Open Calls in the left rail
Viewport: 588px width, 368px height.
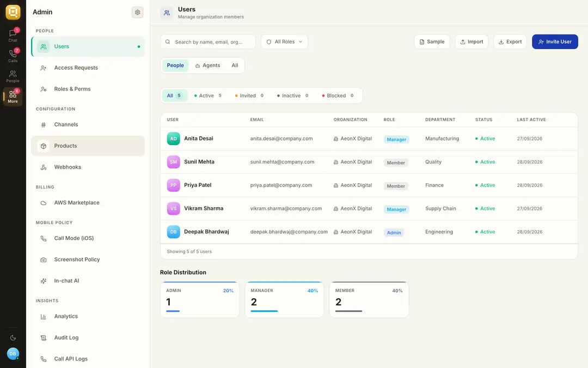pos(13,56)
